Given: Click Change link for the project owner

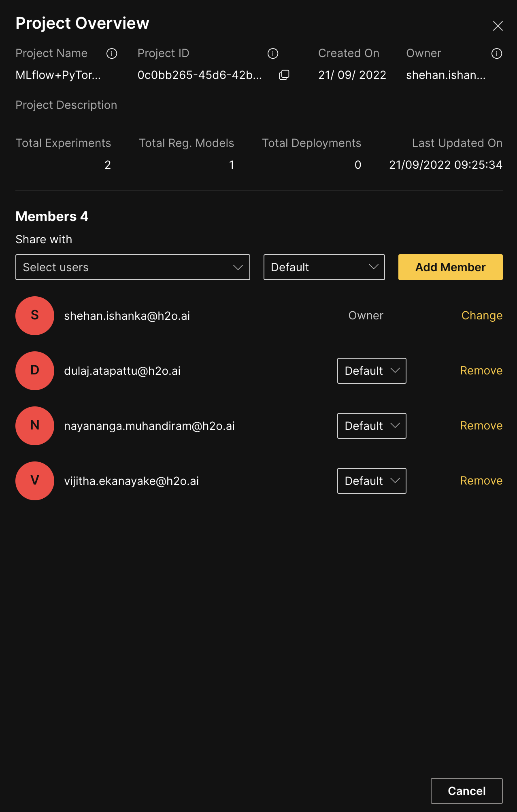Looking at the screenshot, I should tap(482, 316).
